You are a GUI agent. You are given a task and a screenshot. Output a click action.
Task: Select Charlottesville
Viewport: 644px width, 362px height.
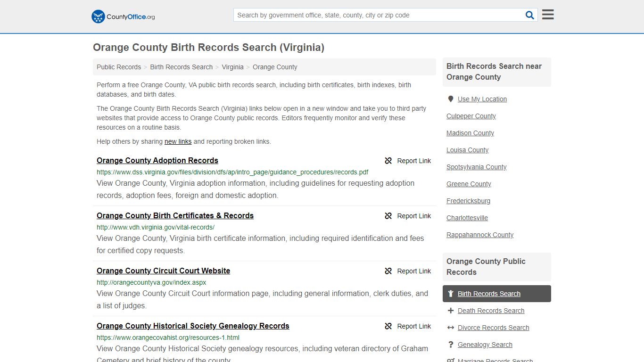click(x=467, y=218)
